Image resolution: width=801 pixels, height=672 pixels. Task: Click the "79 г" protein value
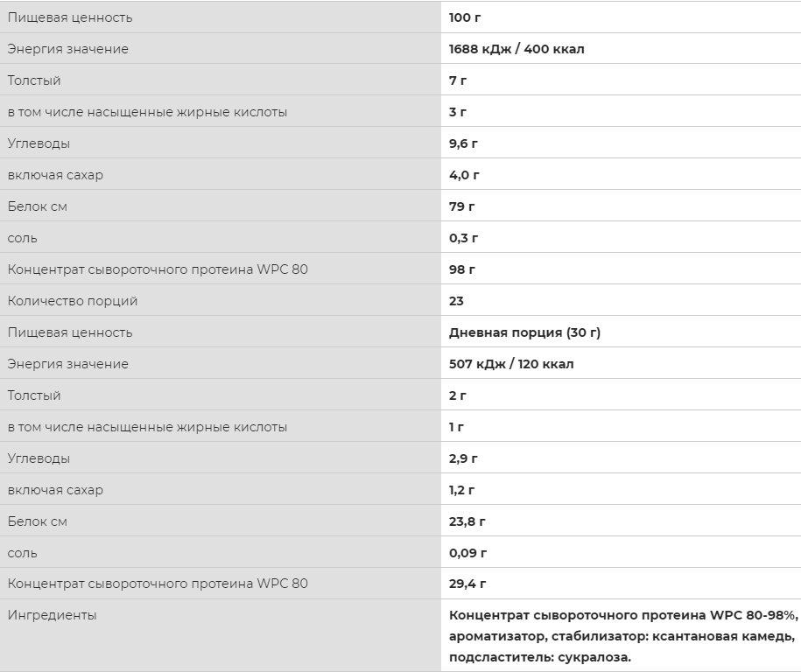pyautogui.click(x=461, y=206)
